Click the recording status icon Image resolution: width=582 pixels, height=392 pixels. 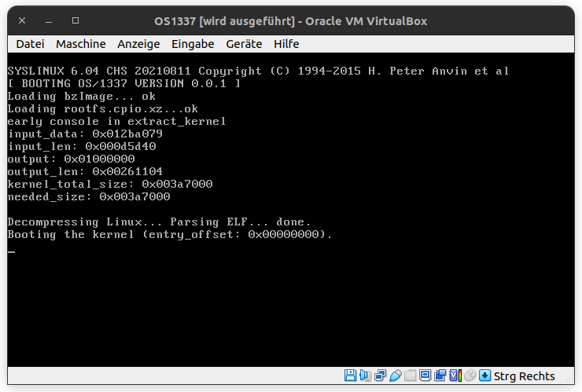(x=440, y=376)
